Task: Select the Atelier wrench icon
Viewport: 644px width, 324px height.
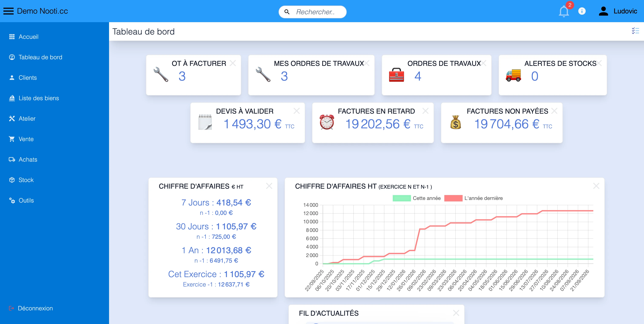Action: pos(12,118)
